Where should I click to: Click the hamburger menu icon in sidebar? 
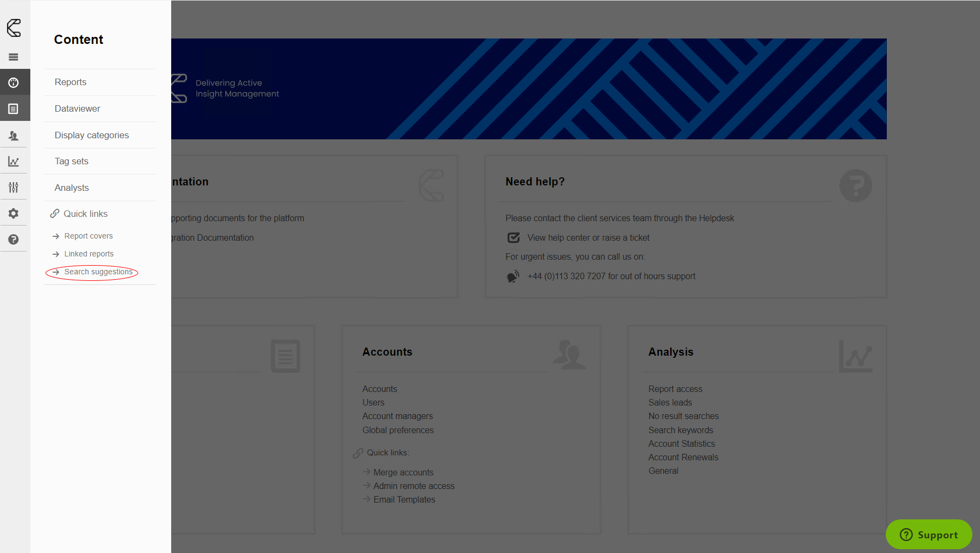14,57
